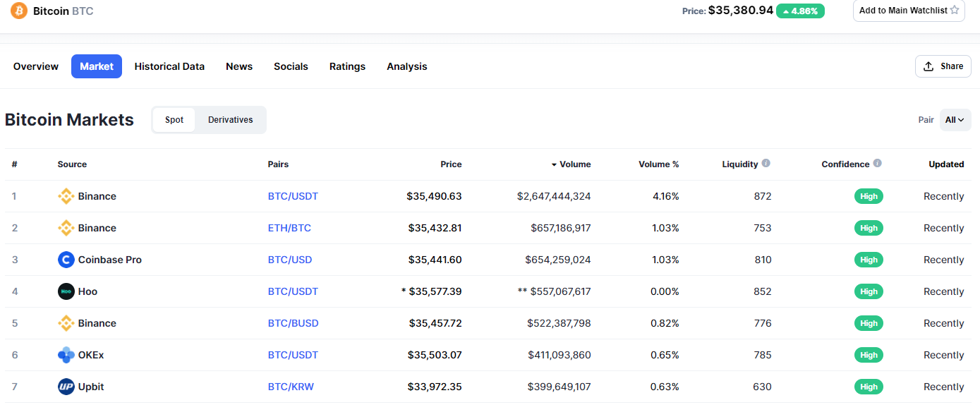Click the Upbit logo icon

click(66, 387)
